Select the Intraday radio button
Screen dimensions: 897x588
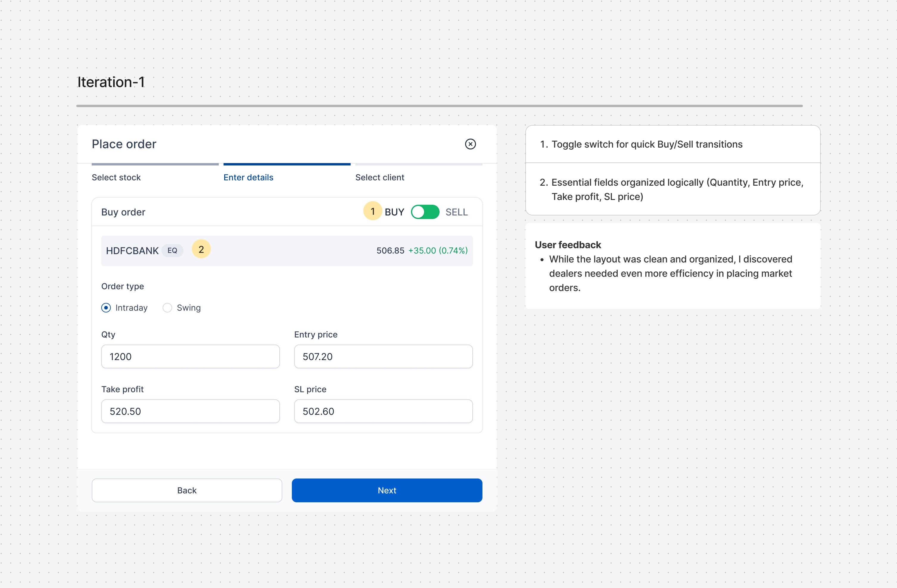click(x=106, y=308)
